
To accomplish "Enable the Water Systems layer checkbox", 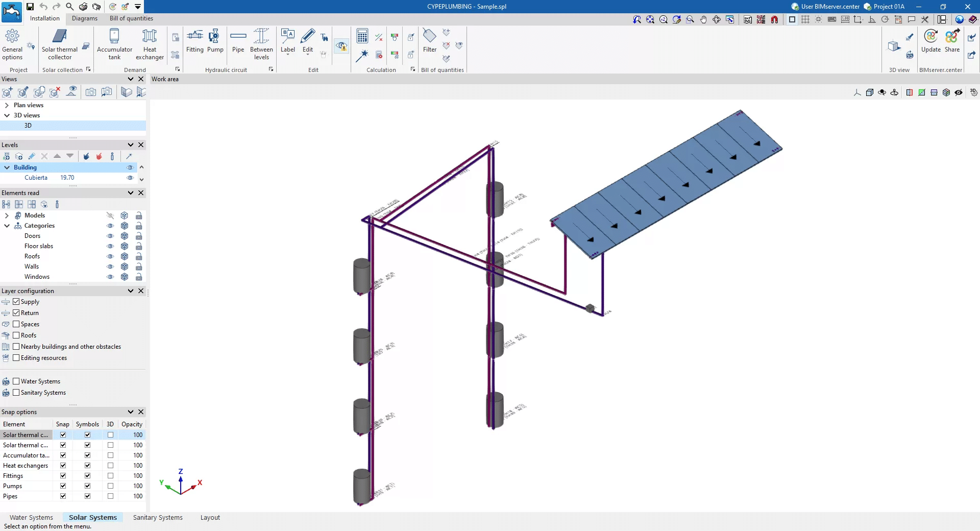I will [x=16, y=381].
